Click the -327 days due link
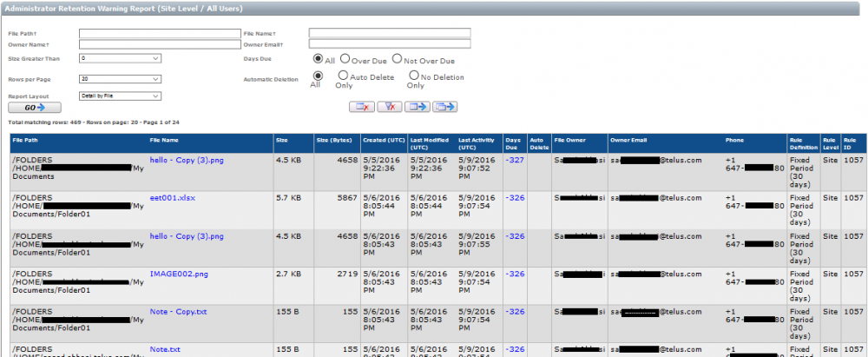This screenshot has width=868, height=357. (x=516, y=160)
